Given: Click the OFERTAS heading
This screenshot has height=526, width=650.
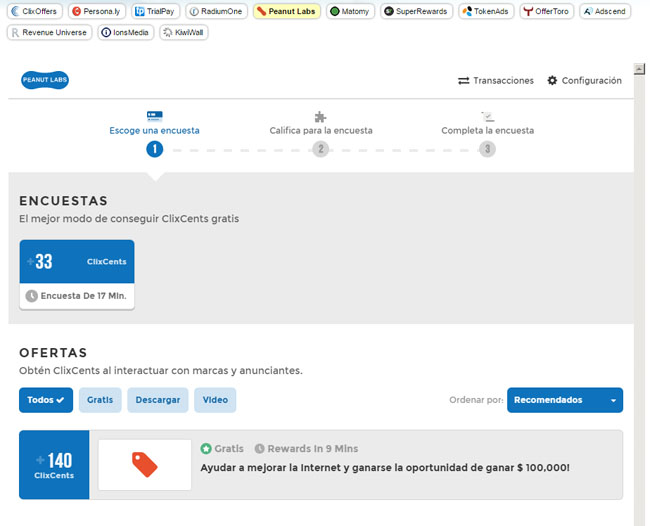Looking at the screenshot, I should point(53,353).
